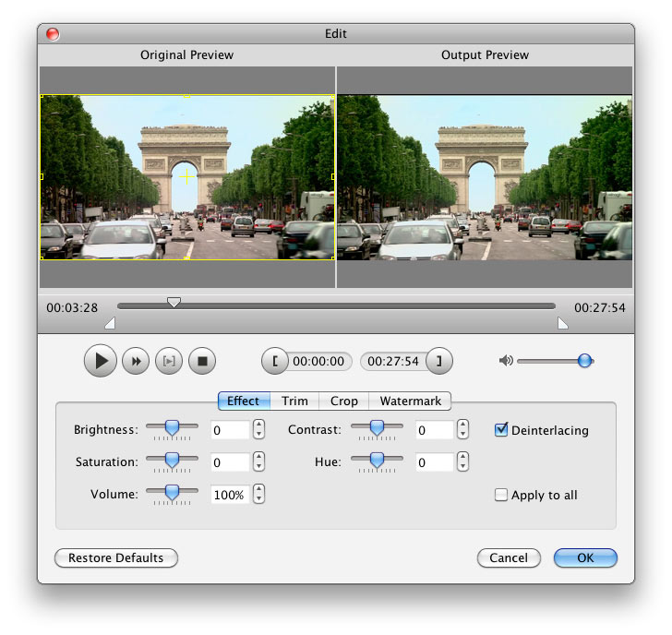
Task: Click the Brightness slider handle
Action: [172, 428]
